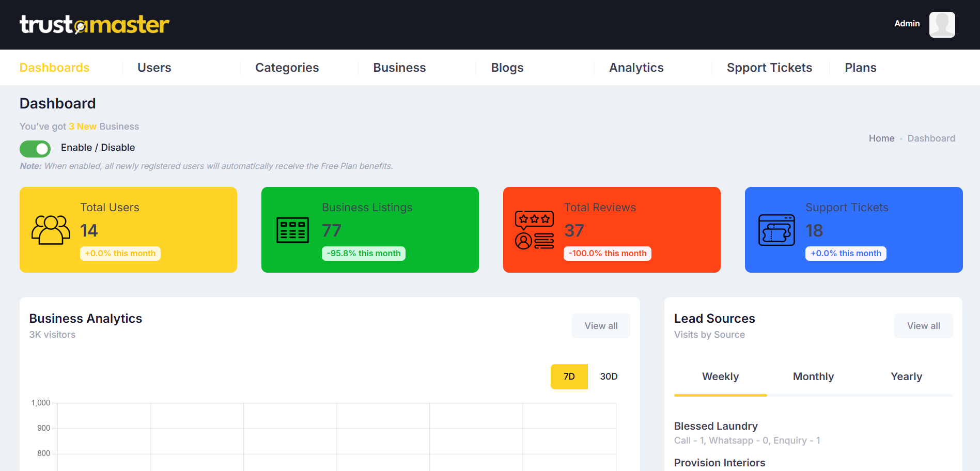Open the Blessed Laundry lead entry
This screenshot has height=471, width=980.
click(x=715, y=426)
